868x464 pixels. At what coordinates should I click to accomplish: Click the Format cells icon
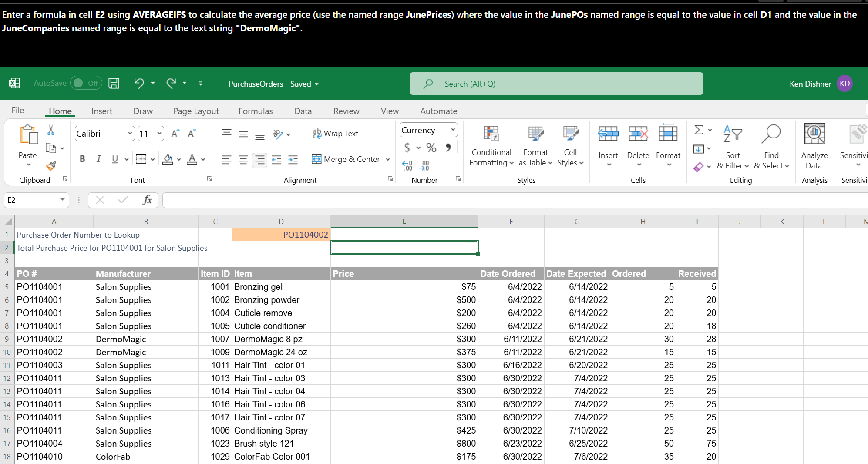click(668, 133)
